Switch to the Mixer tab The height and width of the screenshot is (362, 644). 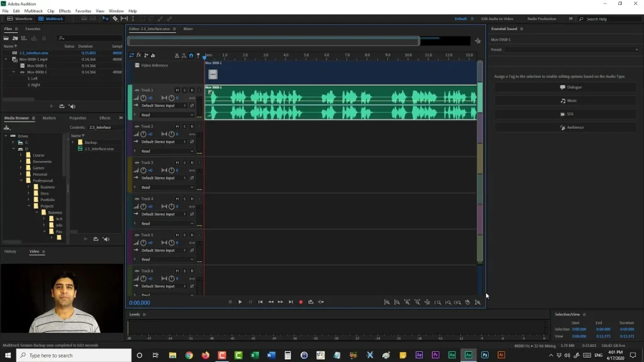click(188, 29)
